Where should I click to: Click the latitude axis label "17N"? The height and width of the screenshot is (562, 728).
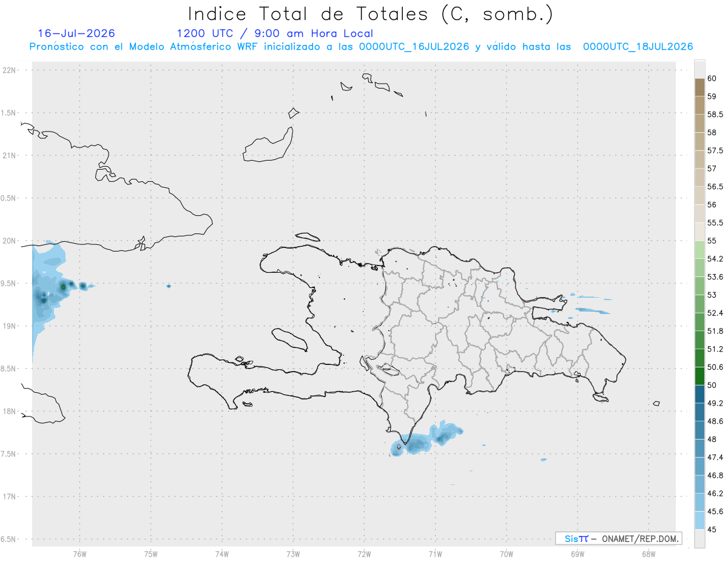[10, 497]
